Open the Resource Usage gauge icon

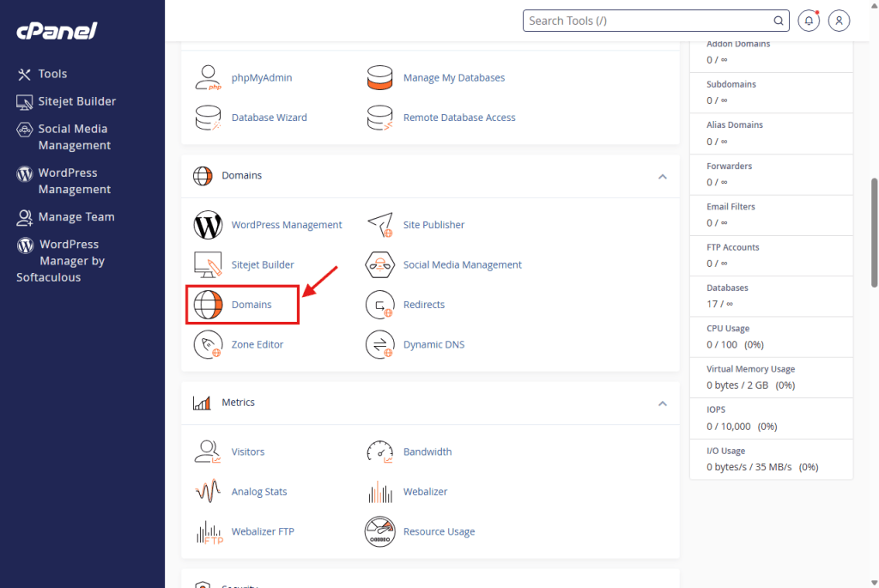pos(379,531)
